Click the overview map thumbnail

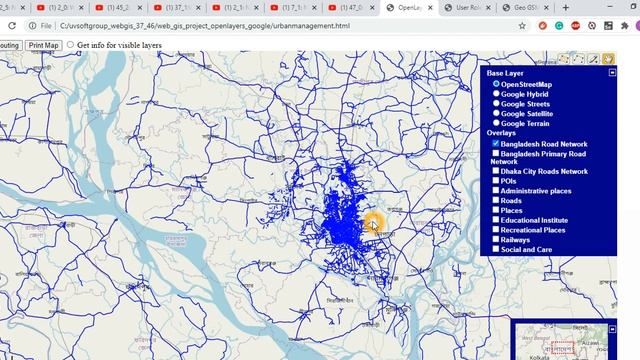[x=561, y=342]
